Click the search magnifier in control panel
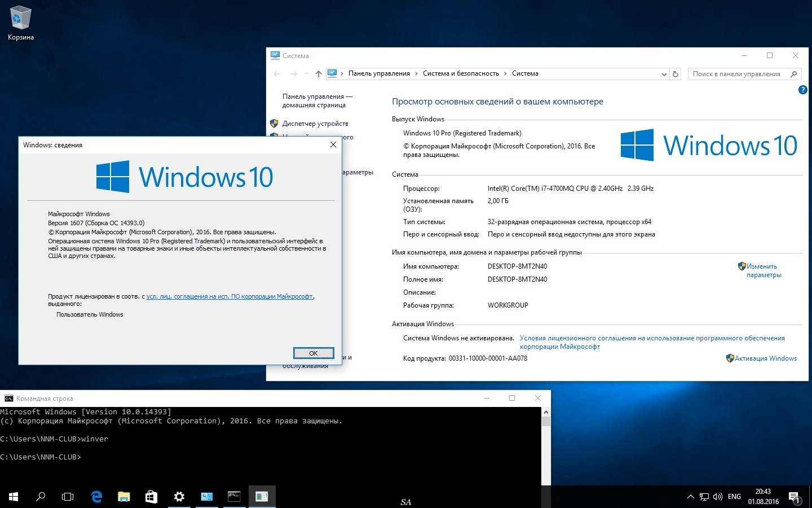 tap(794, 74)
